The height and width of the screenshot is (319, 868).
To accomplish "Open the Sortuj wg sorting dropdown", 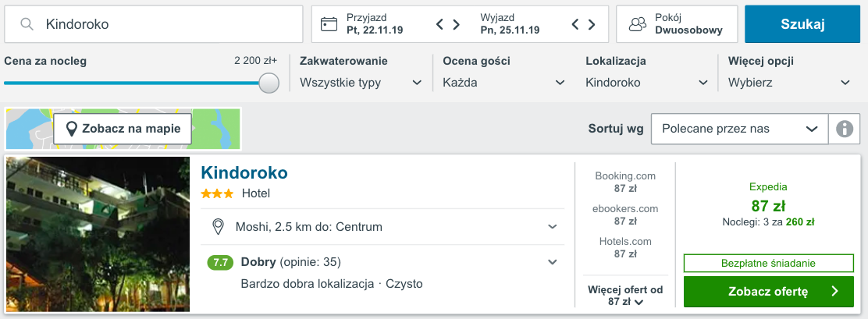I will tap(739, 129).
